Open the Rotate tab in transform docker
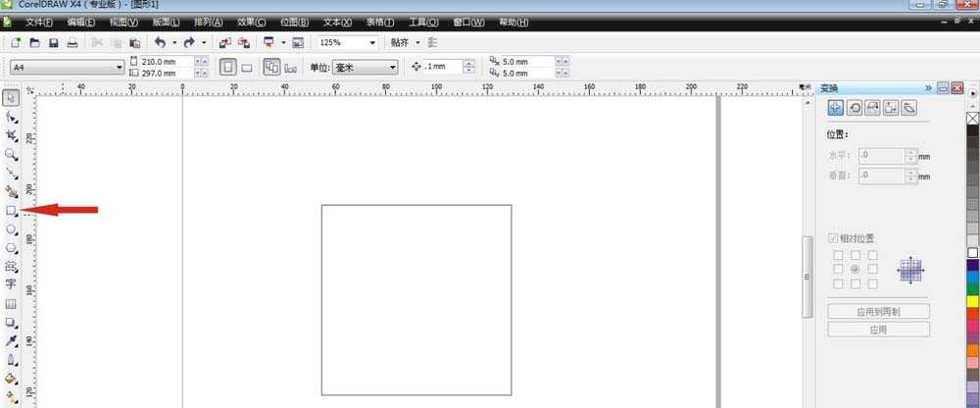 [x=854, y=108]
